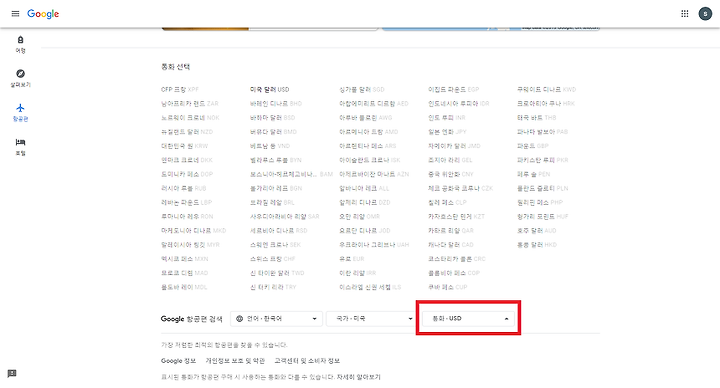
Task: Choose 베트남 동 VND
Action: 270,146
